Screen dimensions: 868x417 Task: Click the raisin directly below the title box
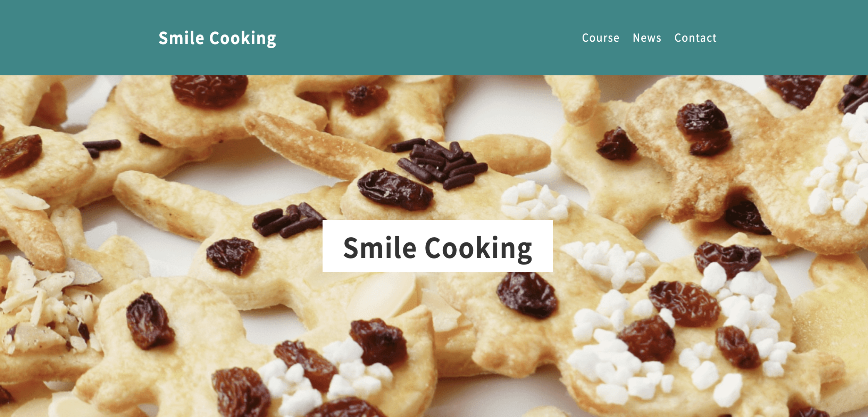point(527,295)
